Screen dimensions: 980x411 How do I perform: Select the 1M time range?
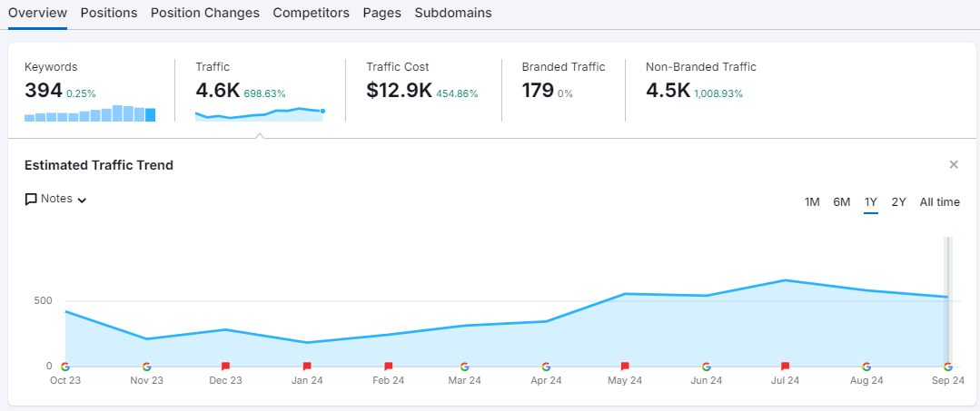point(812,202)
